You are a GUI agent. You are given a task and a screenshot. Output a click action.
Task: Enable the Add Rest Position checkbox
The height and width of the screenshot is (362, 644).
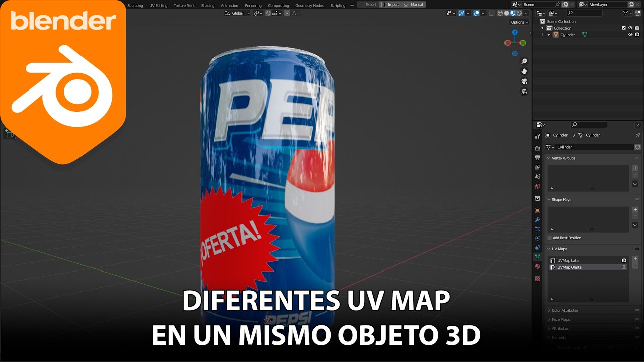pyautogui.click(x=550, y=238)
